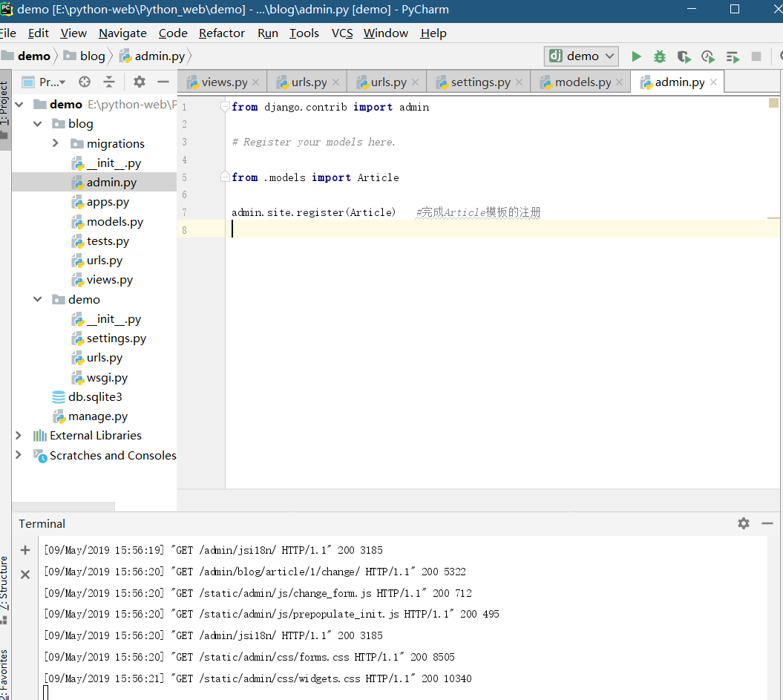Select wsgi.py in the project tree
This screenshot has width=783, height=700.
[99, 377]
